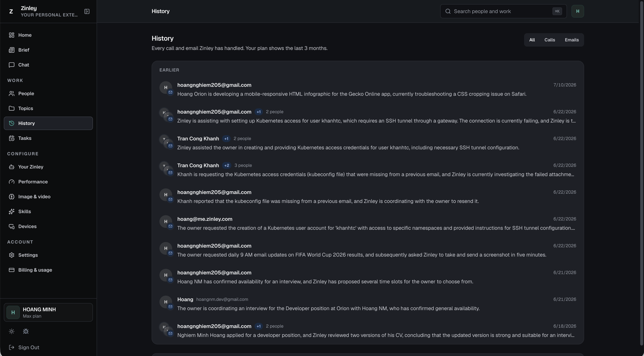The width and height of the screenshot is (644, 356).
Task: Click the H profile avatar top right
Action: click(x=578, y=11)
